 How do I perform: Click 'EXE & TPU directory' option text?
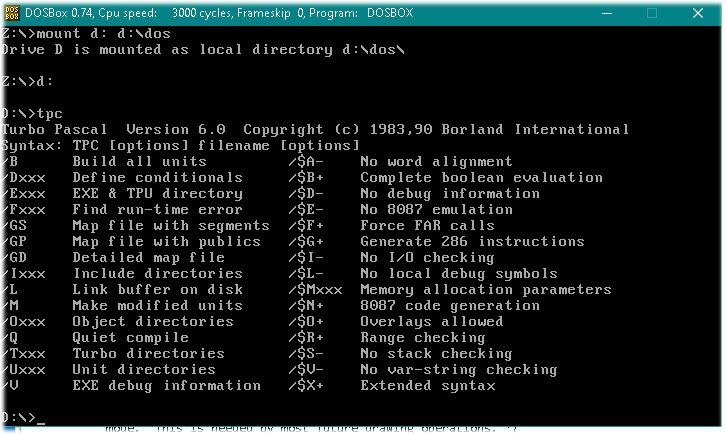coord(157,194)
